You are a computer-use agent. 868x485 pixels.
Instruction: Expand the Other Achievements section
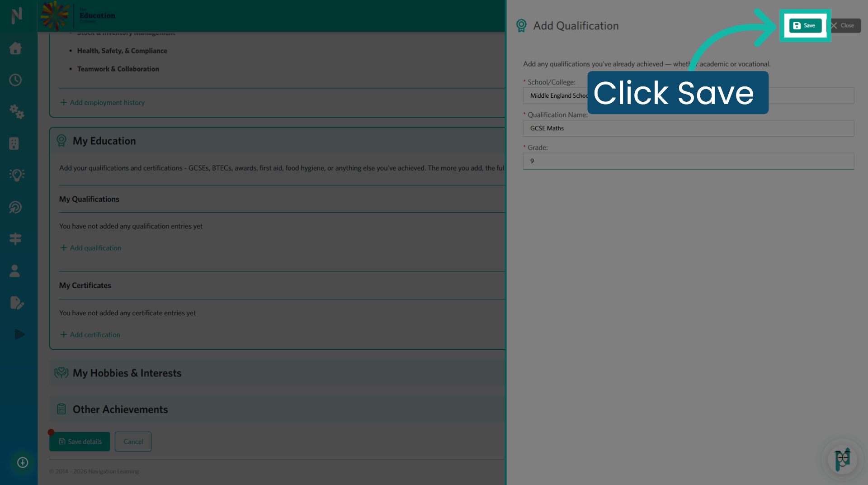pos(277,409)
